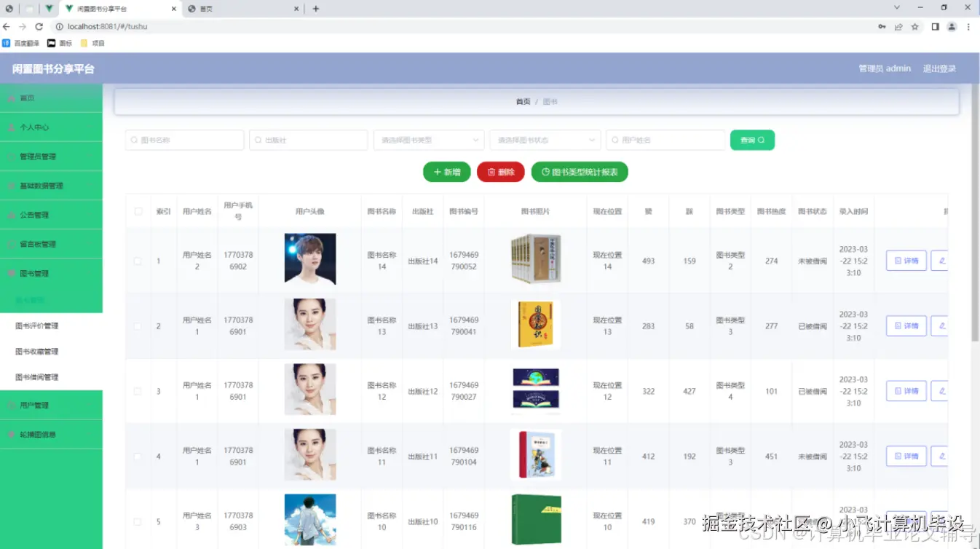Viewport: 980px width, 549px height.
Task: Expand the 留言板管理 sidebar menu
Action: click(x=51, y=244)
